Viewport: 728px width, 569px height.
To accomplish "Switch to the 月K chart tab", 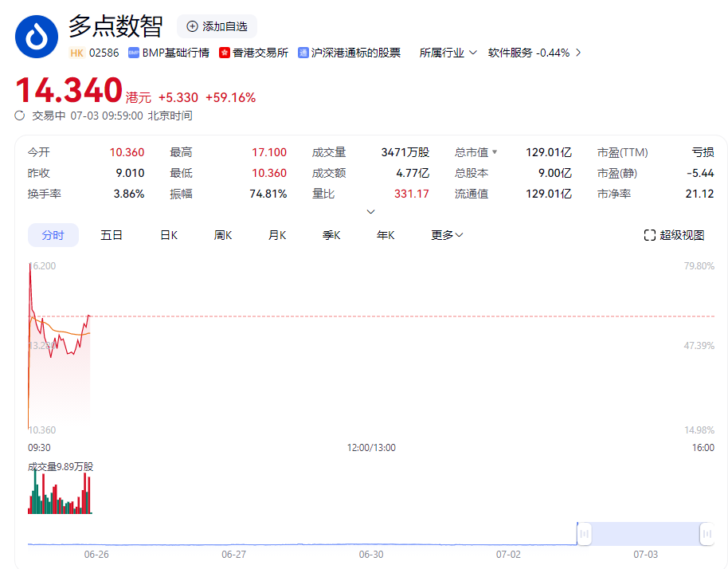I will [277, 235].
